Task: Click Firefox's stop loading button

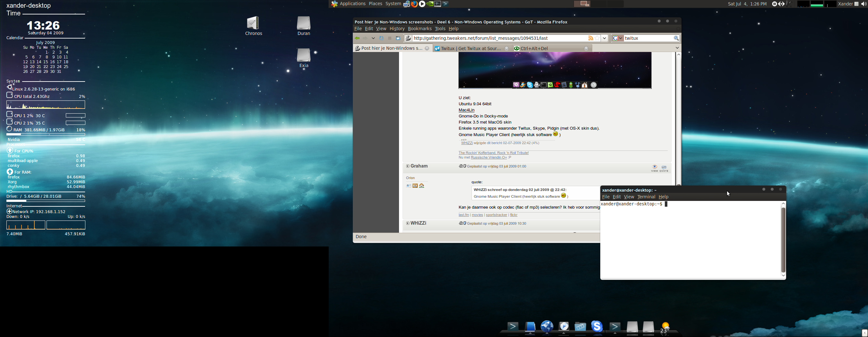Action: pyautogui.click(x=390, y=39)
